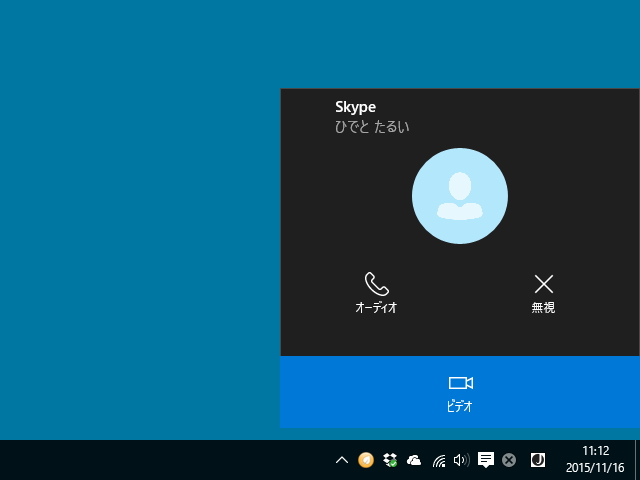
Task: Open the Wi-Fi network tray icon
Action: [439, 461]
